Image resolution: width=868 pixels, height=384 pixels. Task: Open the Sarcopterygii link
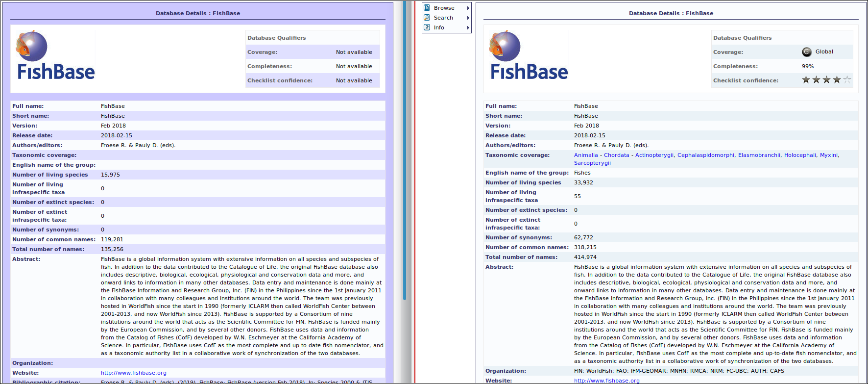coord(592,163)
